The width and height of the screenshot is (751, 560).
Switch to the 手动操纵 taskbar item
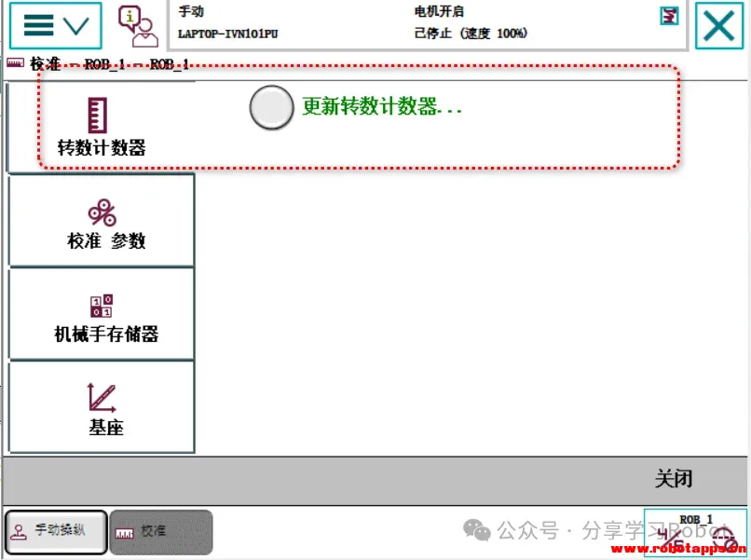click(56, 532)
